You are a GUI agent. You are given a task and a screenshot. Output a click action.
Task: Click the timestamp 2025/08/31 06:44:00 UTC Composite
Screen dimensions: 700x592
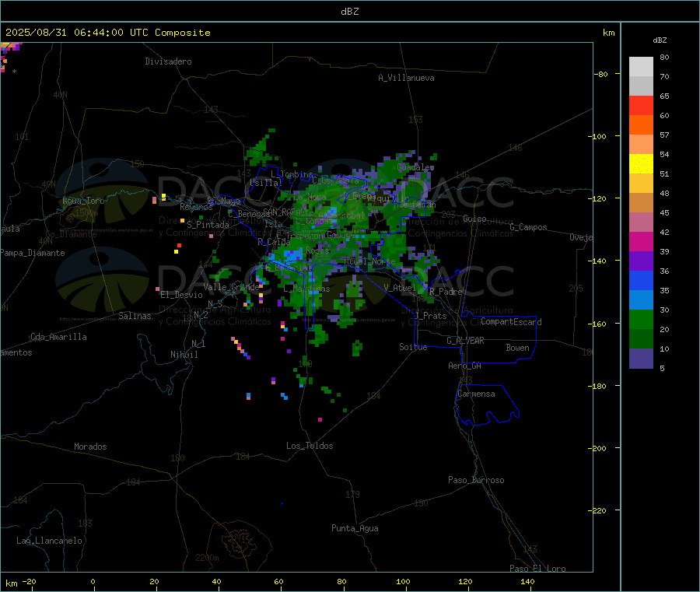(x=107, y=33)
